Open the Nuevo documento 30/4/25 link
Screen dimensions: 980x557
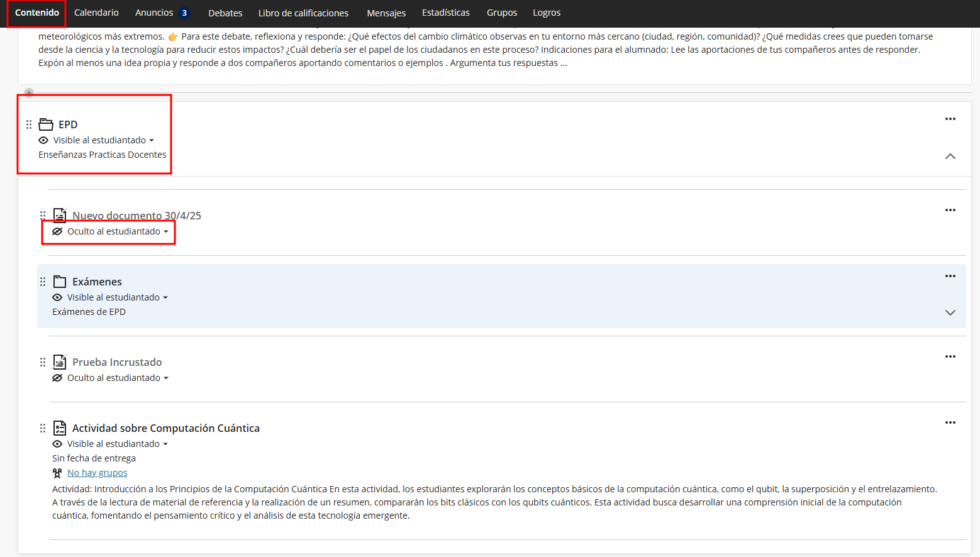pos(136,216)
